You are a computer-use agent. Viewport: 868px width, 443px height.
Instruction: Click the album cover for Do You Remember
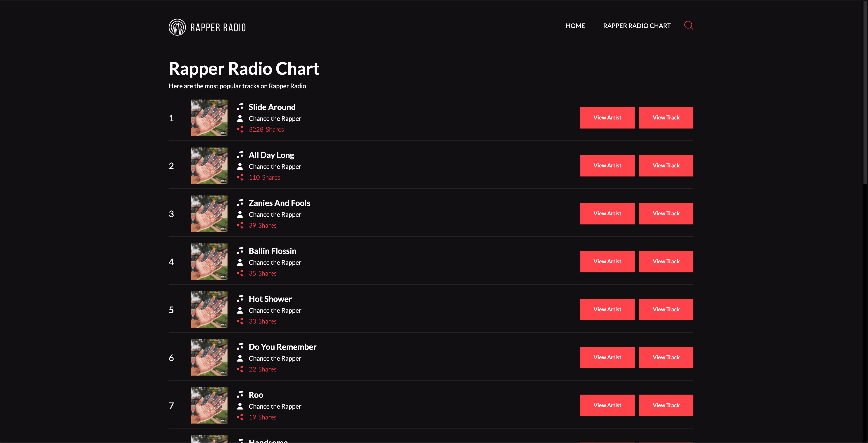click(x=209, y=357)
